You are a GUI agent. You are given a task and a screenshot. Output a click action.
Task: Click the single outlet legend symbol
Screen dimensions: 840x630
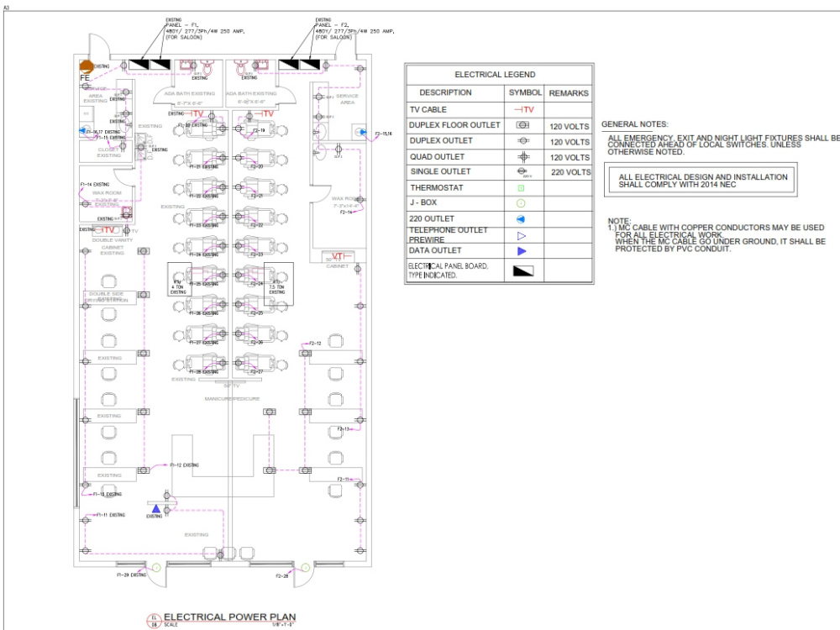tap(522, 171)
